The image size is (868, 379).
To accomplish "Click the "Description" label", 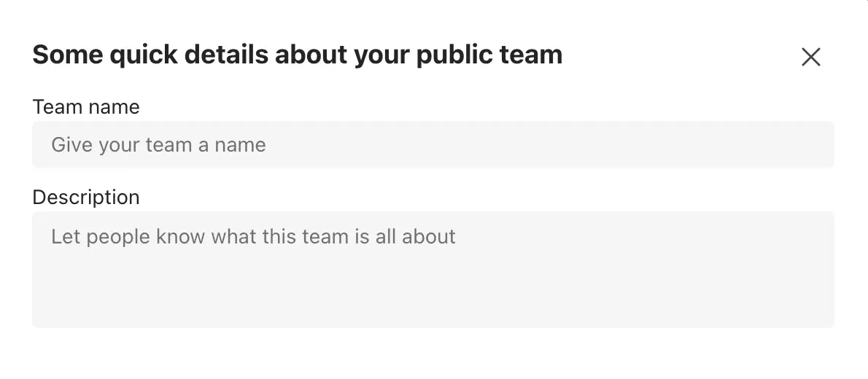I will point(86,198).
